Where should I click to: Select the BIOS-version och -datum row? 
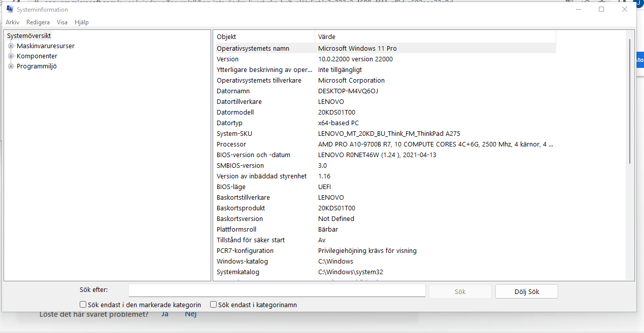(x=385, y=155)
